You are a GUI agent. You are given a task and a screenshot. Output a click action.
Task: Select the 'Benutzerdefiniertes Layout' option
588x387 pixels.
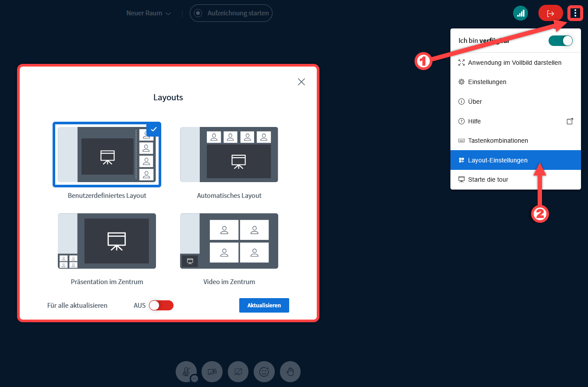click(x=107, y=155)
